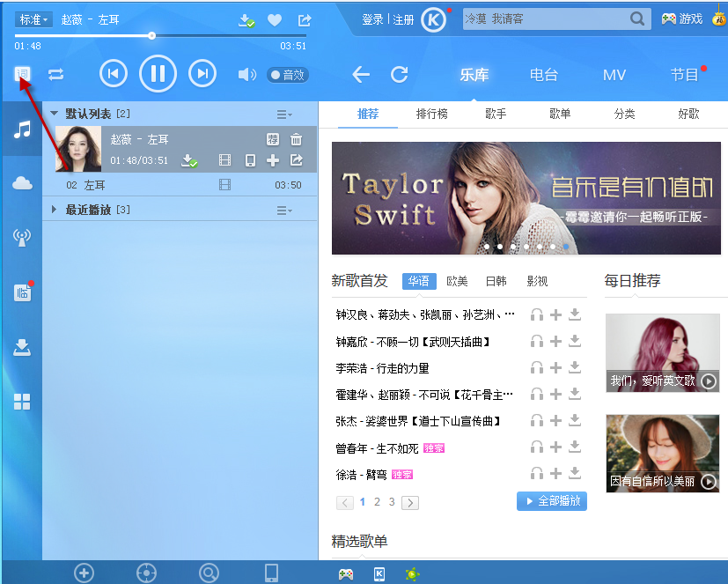Open the 标准 quality dropdown
Screen dimensions: 728x584
[x=33, y=19]
